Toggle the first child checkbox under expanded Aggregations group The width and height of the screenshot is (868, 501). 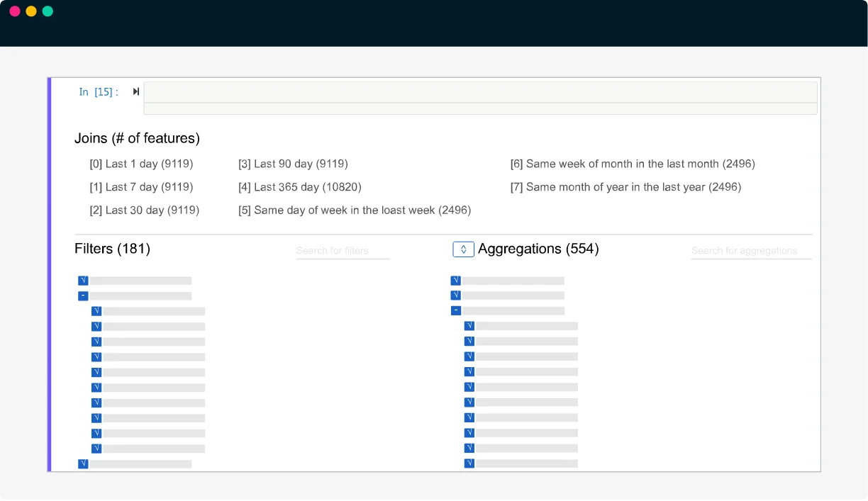click(x=469, y=326)
